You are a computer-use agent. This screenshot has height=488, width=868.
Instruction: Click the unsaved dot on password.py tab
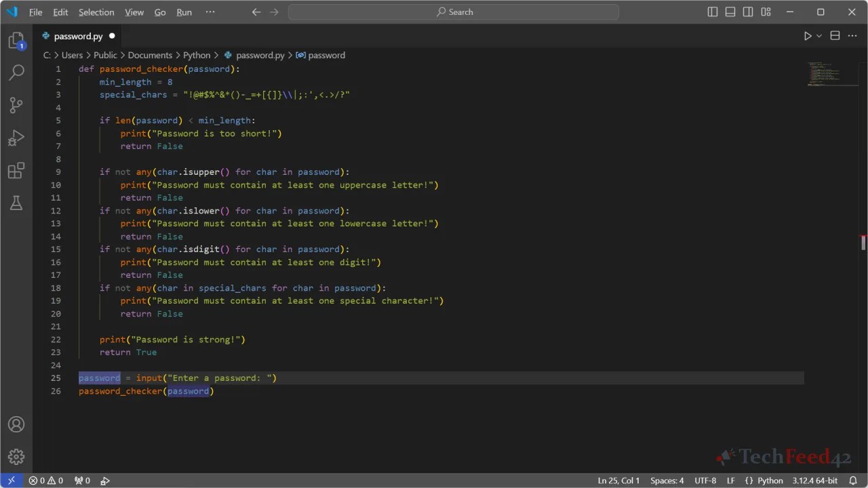pos(112,36)
